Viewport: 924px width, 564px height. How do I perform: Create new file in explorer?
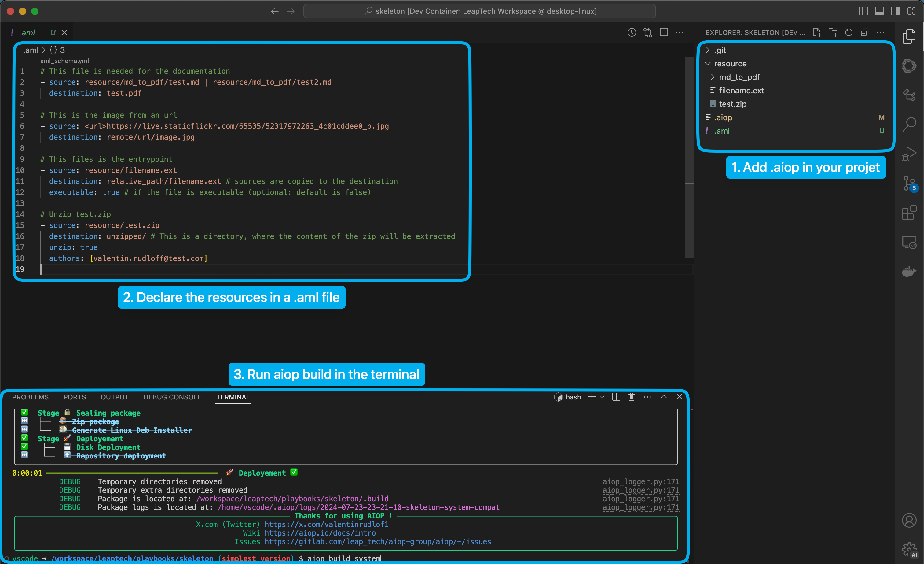817,33
